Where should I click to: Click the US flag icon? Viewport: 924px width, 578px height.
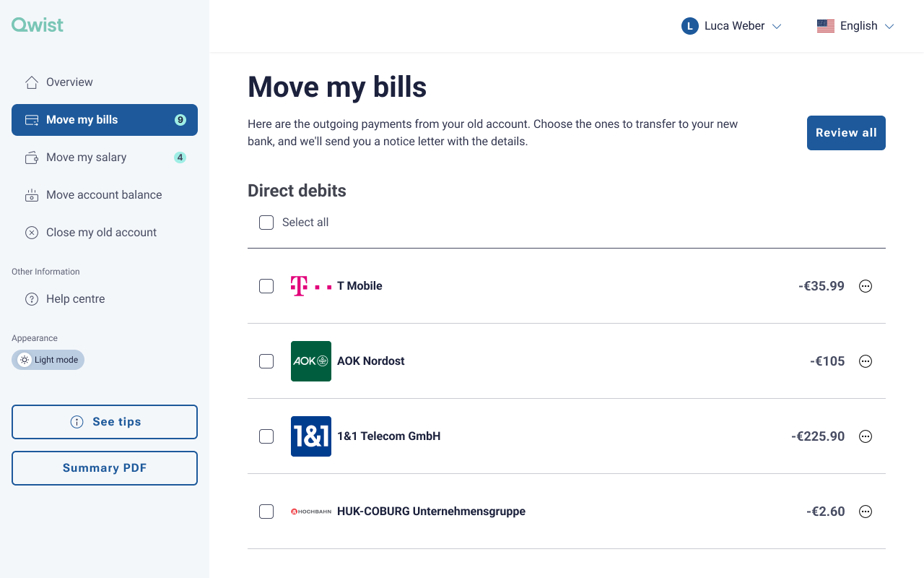tap(826, 26)
